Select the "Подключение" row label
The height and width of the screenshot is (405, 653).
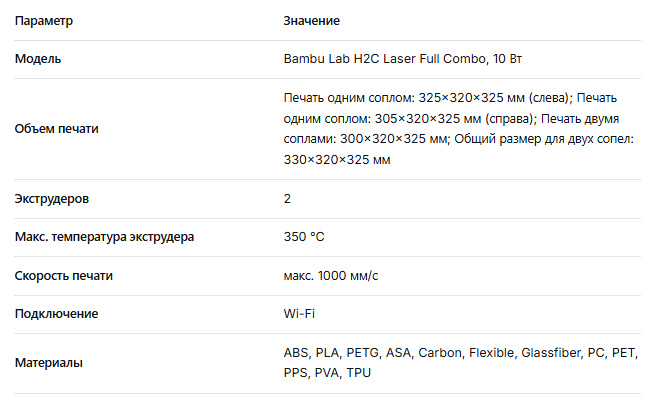point(56,314)
